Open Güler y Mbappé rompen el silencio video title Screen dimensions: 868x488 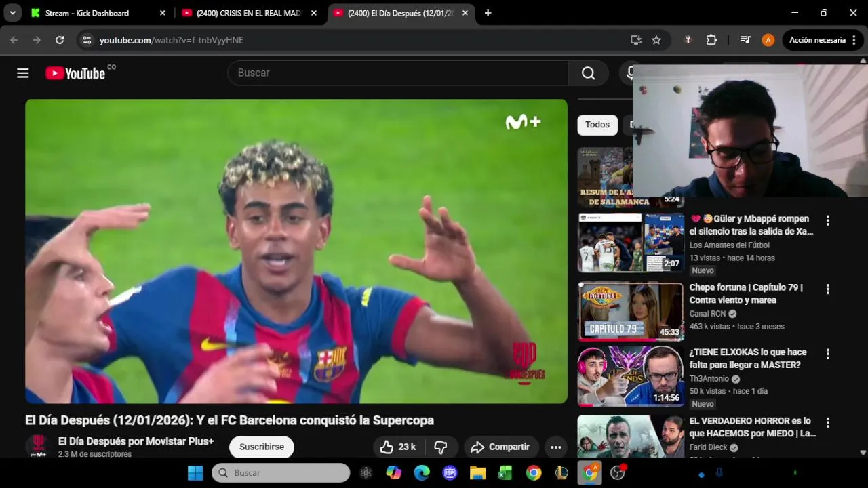pyautogui.click(x=751, y=225)
